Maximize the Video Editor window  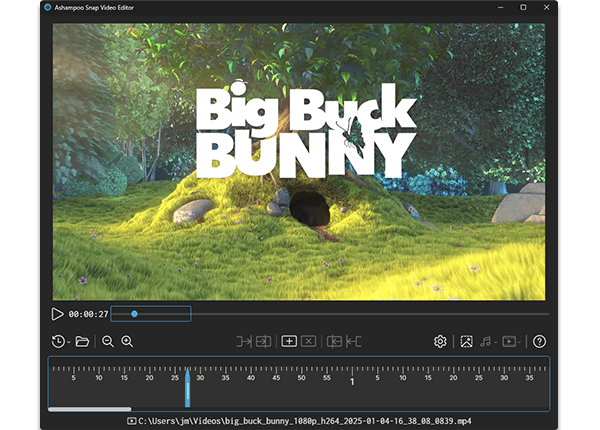tap(523, 7)
